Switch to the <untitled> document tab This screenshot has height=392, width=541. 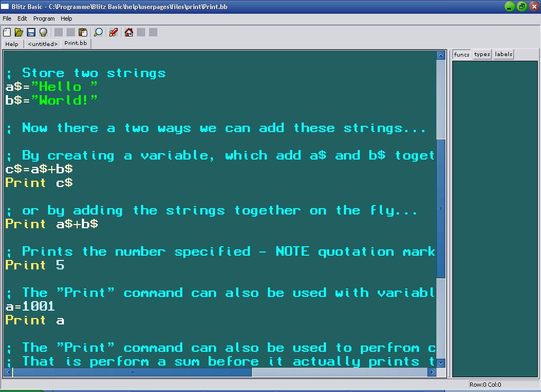pos(42,44)
